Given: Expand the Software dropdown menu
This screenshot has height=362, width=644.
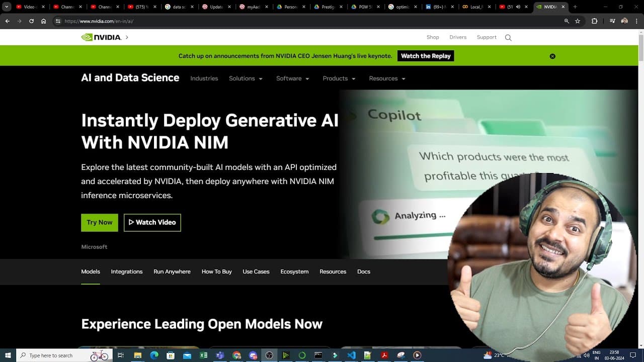Looking at the screenshot, I should 293,78.
